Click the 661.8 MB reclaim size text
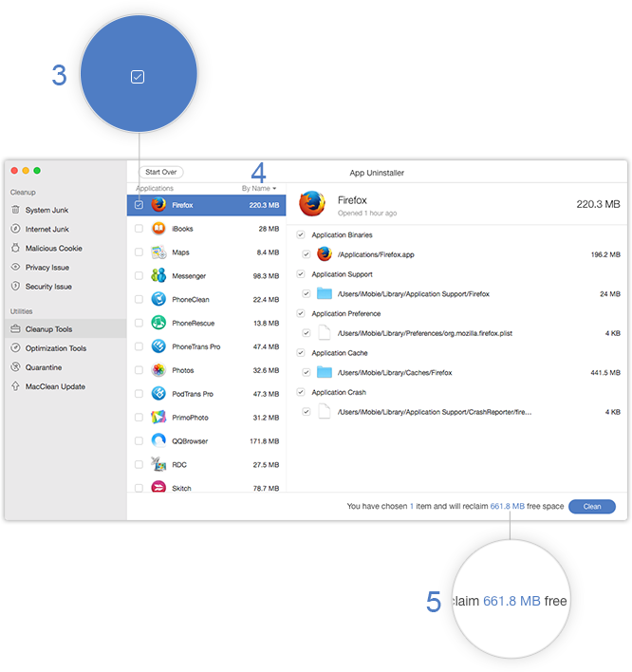The image size is (632, 672). click(x=508, y=506)
